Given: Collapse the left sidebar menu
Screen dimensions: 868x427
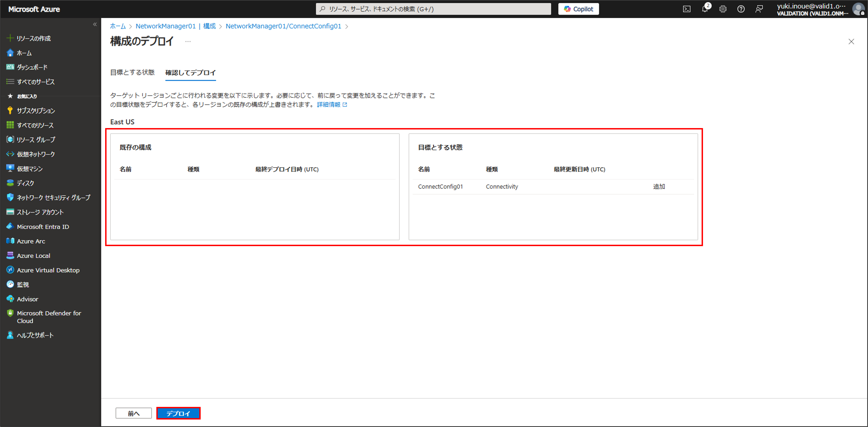Looking at the screenshot, I should point(95,24).
